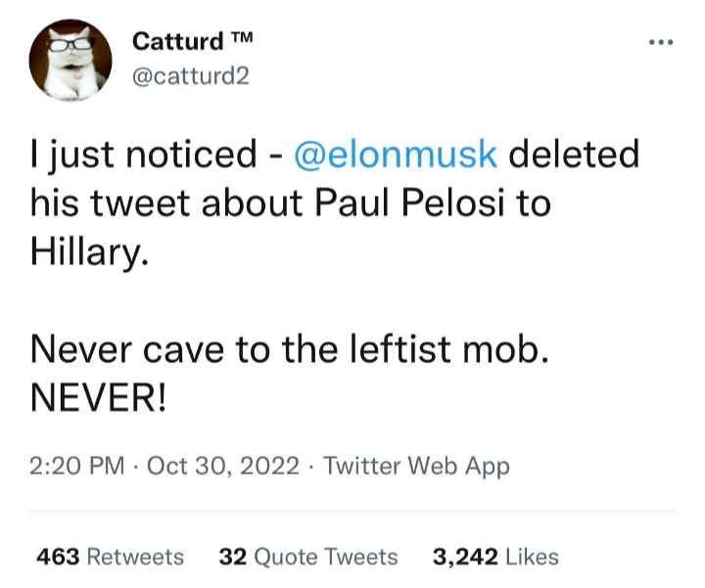Click the @catturd2 handle
705x588 pixels.
click(190, 75)
